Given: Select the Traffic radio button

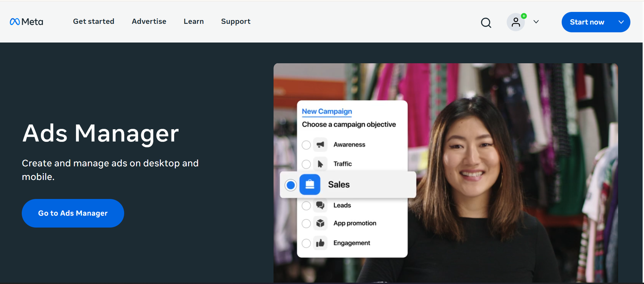Looking at the screenshot, I should point(306,164).
